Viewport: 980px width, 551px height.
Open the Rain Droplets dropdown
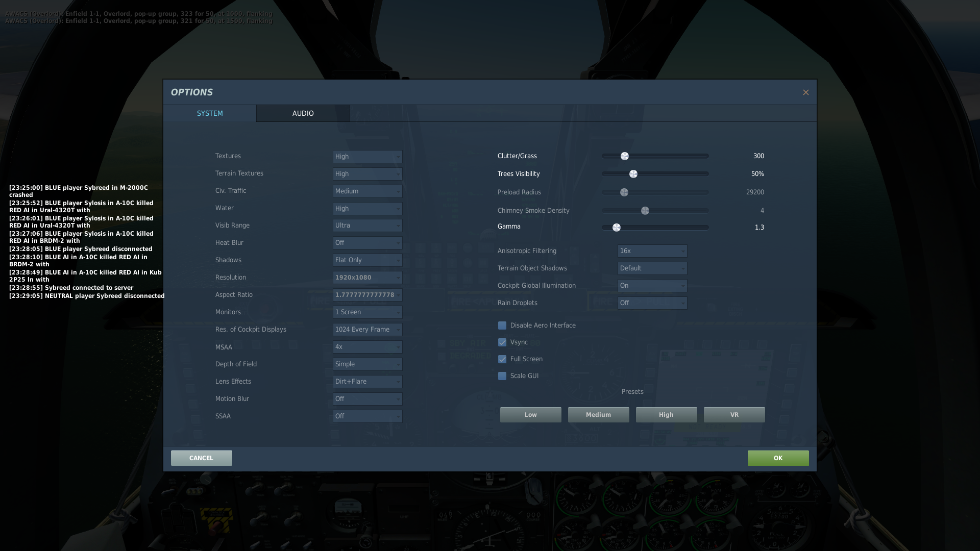coord(652,303)
